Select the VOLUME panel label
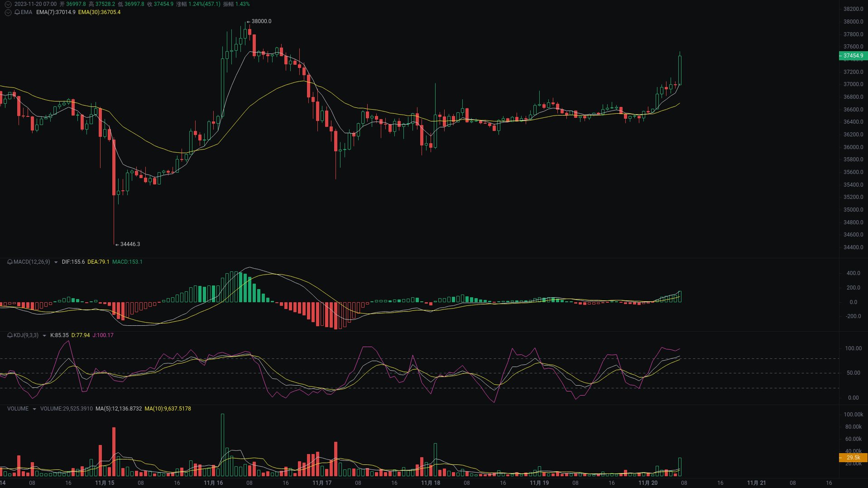The width and height of the screenshot is (868, 488). 18,409
